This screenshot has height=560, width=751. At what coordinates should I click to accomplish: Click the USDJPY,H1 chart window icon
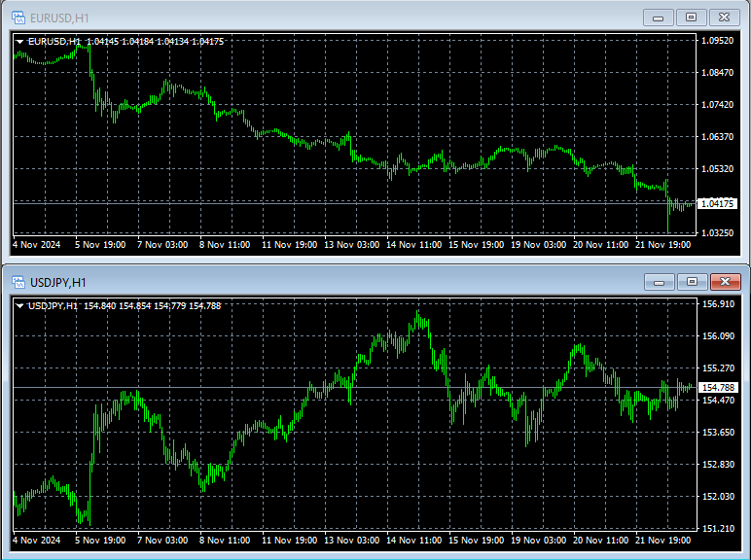18,282
